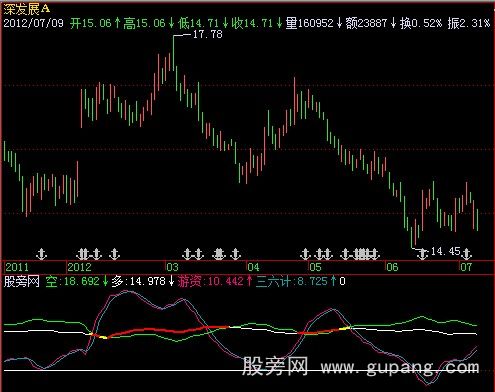Select the date 2012/07/09 in header

pos(33,23)
